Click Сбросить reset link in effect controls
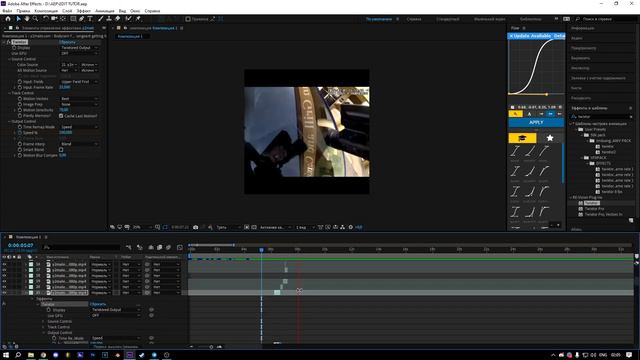Image resolution: width=640 pixels, height=360 pixels. [67, 42]
